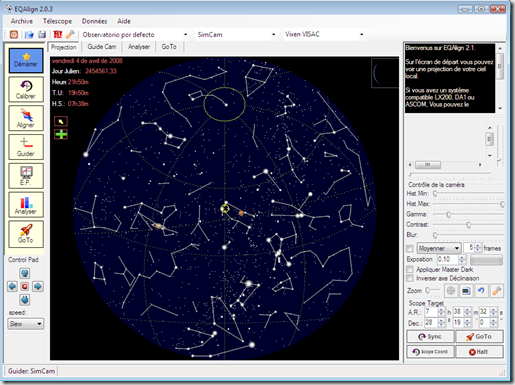Click the Démarrer star button
Image resolution: width=515 pixels, height=385 pixels.
(x=26, y=60)
